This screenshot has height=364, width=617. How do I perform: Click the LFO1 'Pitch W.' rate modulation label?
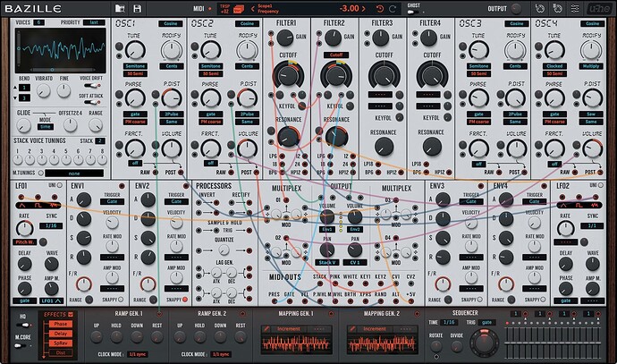click(25, 242)
